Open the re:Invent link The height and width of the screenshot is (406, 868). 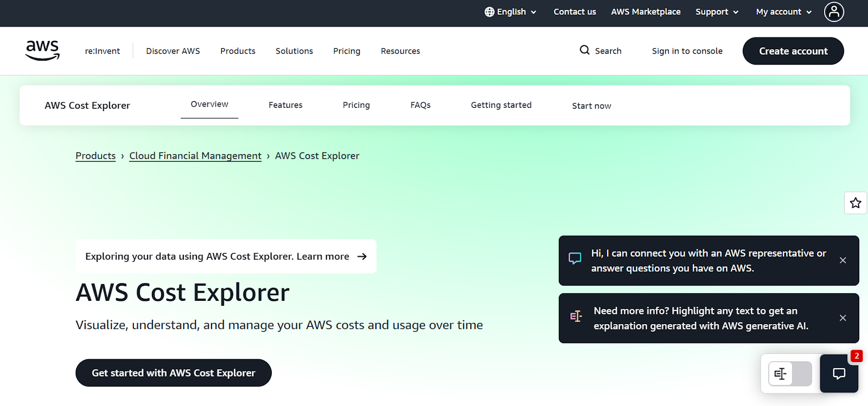coord(103,51)
